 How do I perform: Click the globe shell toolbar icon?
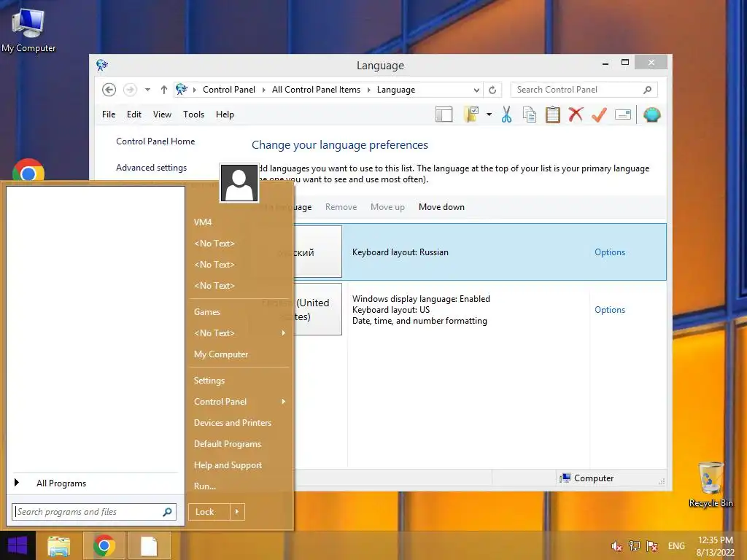pyautogui.click(x=651, y=114)
